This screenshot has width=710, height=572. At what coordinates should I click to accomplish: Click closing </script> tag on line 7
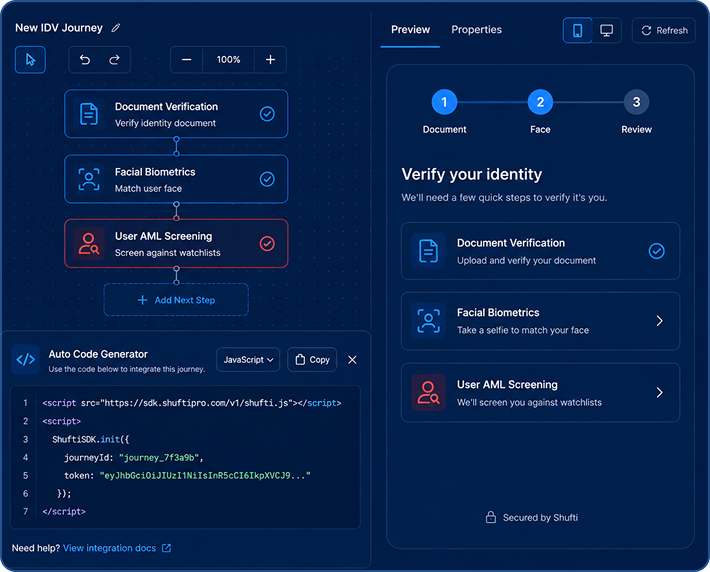click(x=64, y=512)
